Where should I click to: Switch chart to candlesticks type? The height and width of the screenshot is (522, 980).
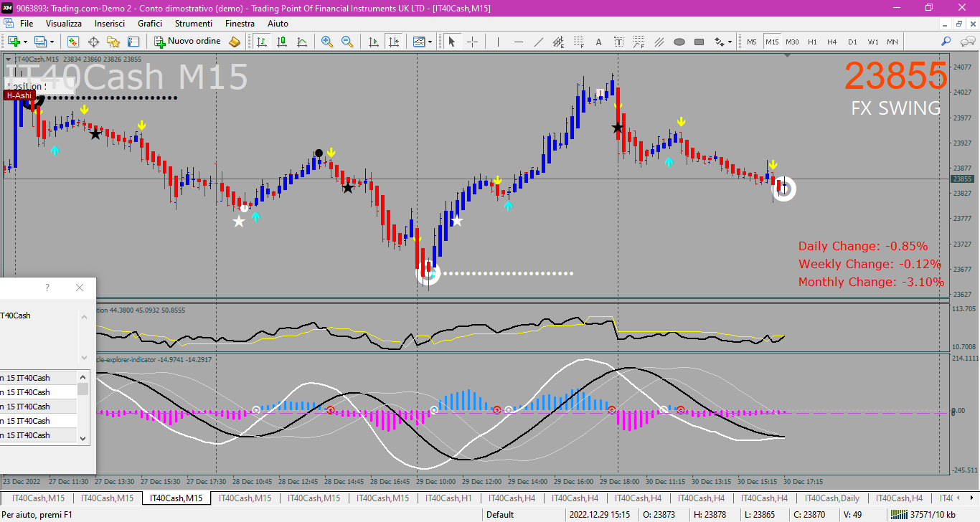tap(282, 42)
